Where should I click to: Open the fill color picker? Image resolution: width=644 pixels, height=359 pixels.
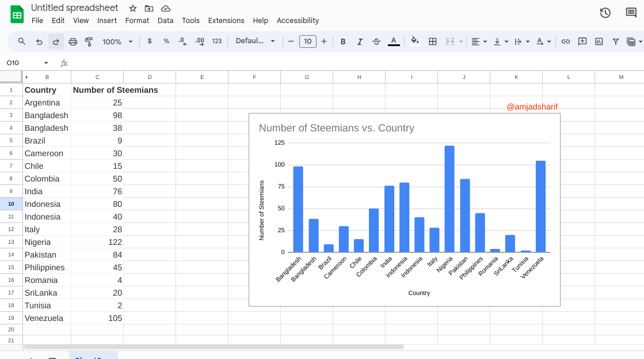click(415, 41)
